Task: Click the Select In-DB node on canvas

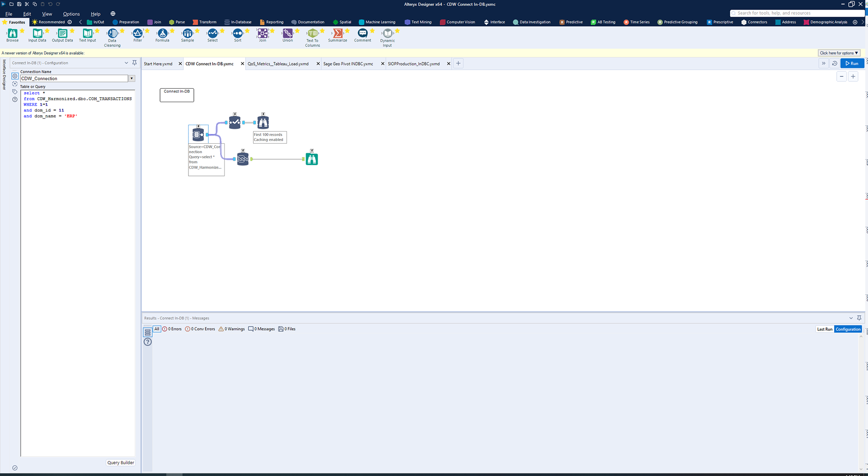Action: click(235, 122)
